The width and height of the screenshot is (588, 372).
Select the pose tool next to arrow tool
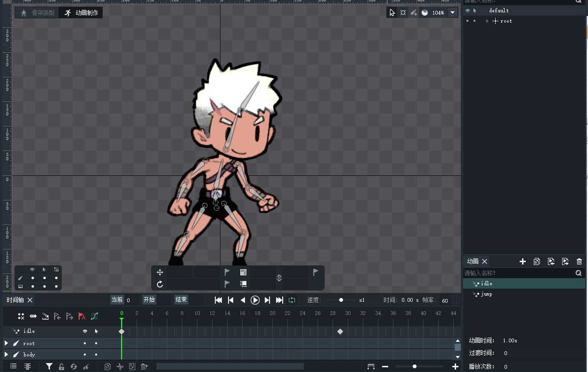click(x=403, y=13)
